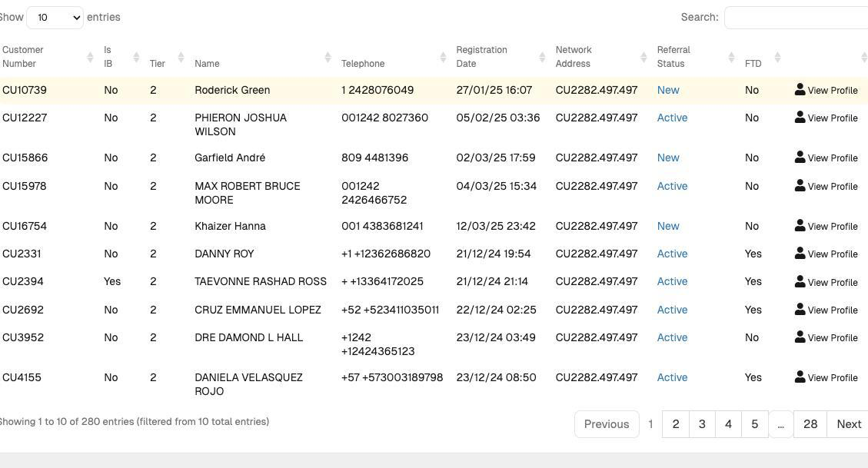Go to the Next page
Screen dimensions: 868x468
(x=848, y=424)
